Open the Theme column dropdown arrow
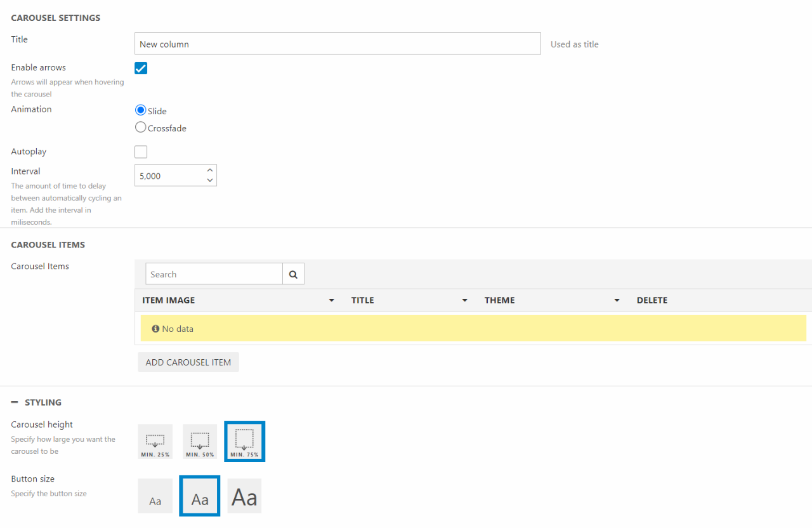Screen dimensions: 812x528 (617, 300)
